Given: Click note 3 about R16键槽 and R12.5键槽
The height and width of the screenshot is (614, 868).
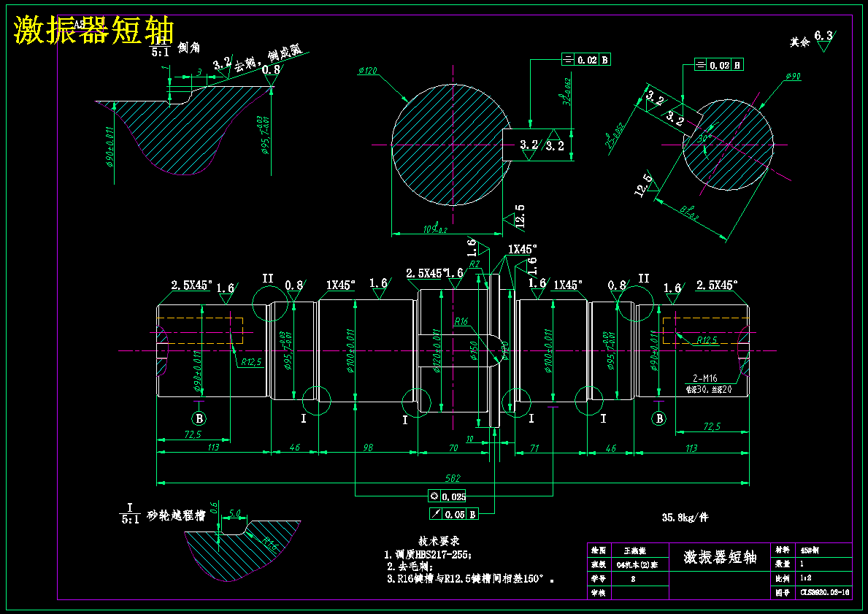Looking at the screenshot, I should coord(471,579).
